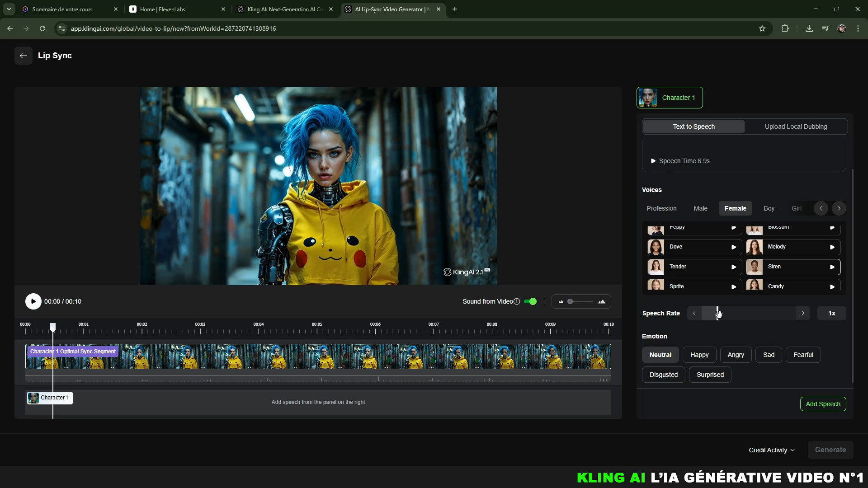
Task: Select the Disgusted emotion
Action: pos(663,375)
